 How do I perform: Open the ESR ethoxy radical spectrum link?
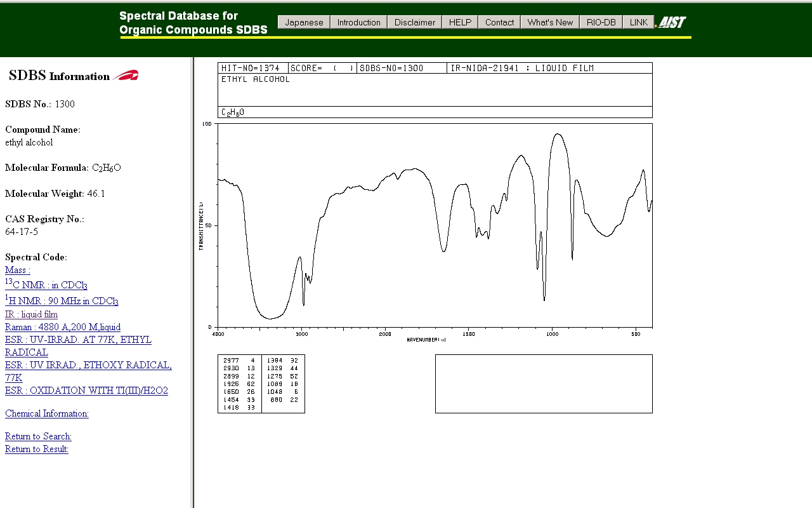(x=88, y=365)
